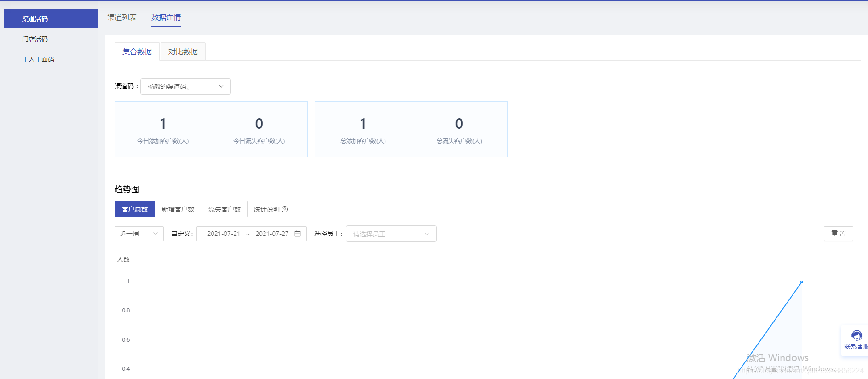Switch to the 数据详情 tab
The width and height of the screenshot is (868, 379).
point(166,17)
